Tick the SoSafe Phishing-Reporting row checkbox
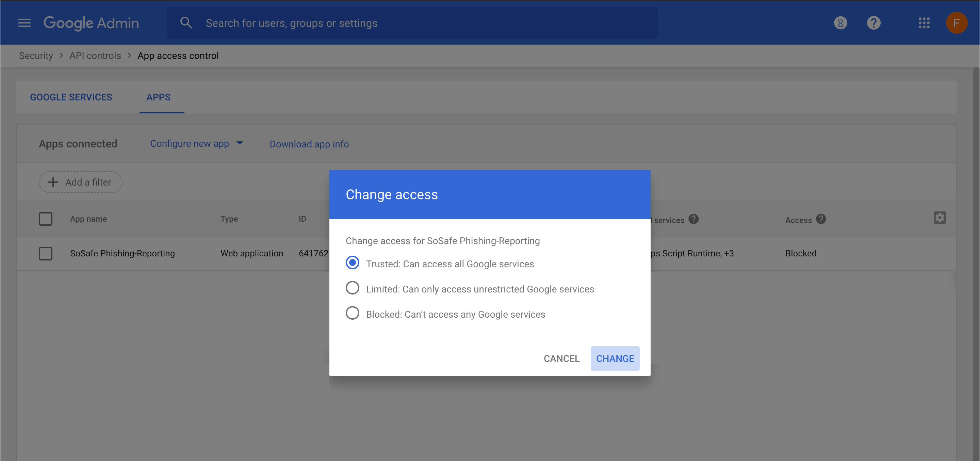 tap(46, 254)
